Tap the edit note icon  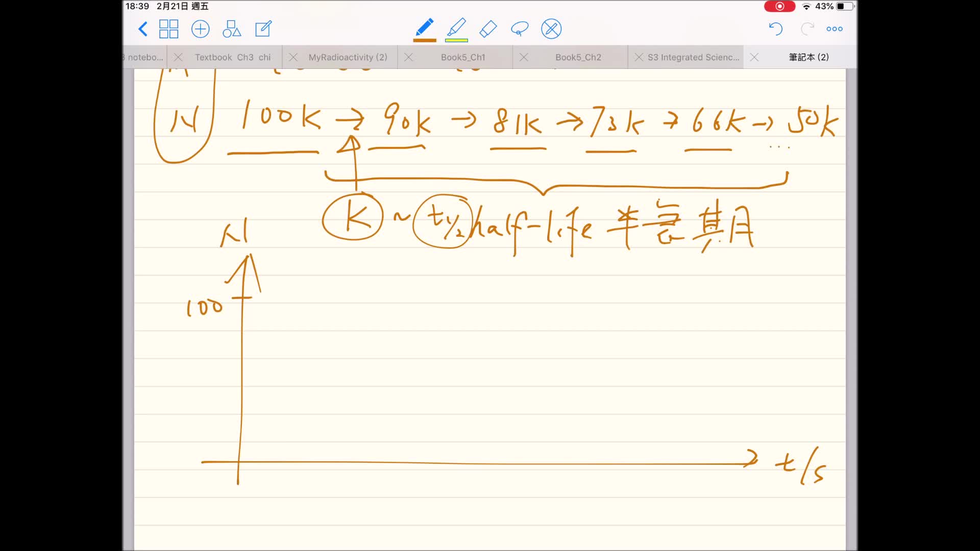coord(263,29)
